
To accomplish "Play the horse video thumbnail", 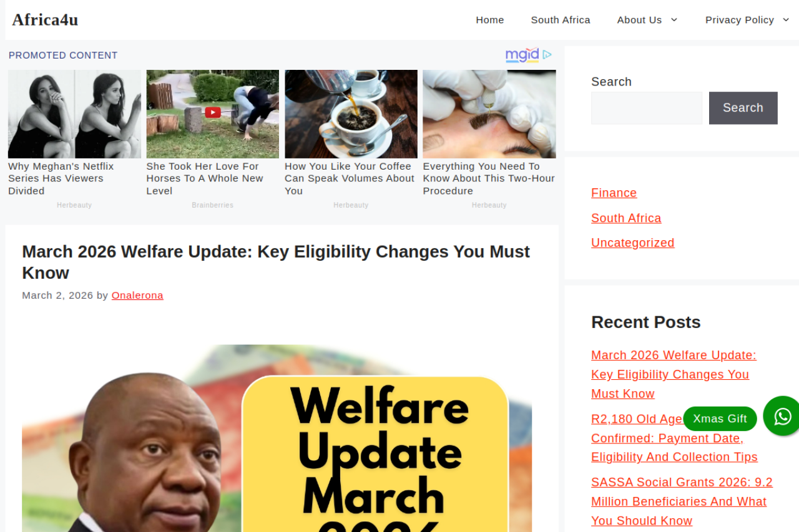I will (213, 114).
